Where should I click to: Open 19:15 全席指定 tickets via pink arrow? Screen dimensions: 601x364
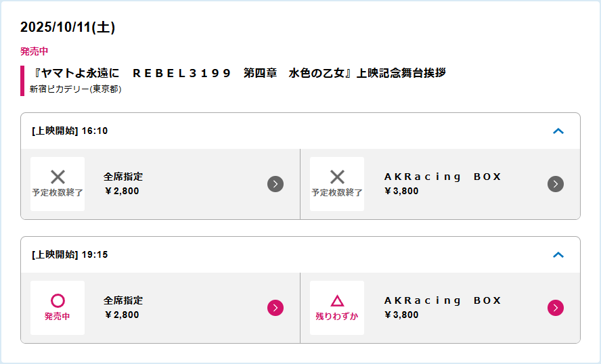[275, 308]
